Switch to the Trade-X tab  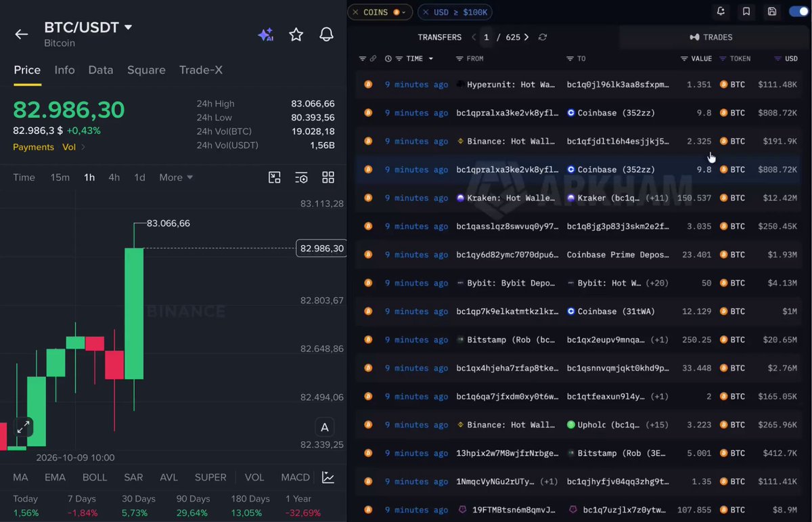click(201, 70)
